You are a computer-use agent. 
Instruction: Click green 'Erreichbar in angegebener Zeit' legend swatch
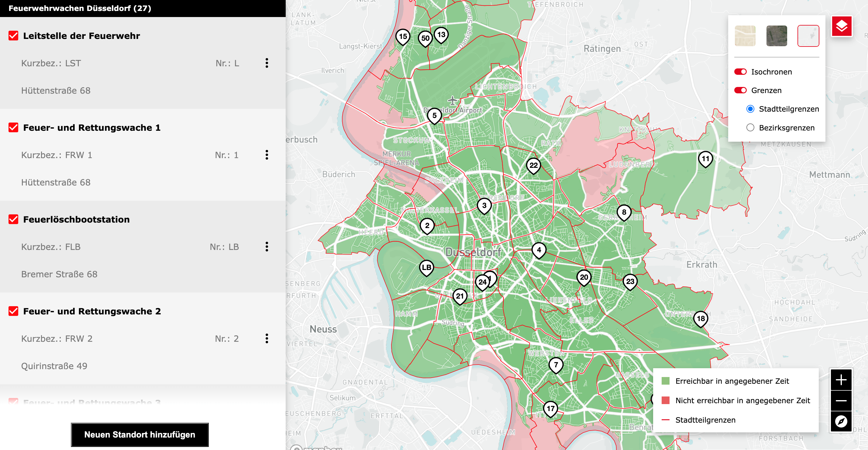click(665, 381)
